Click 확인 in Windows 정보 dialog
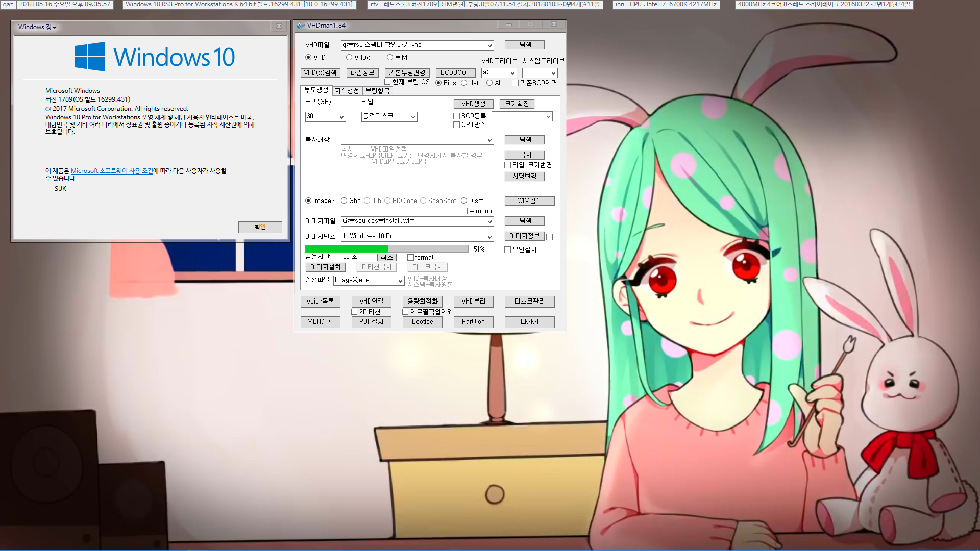Screen dimensions: 980x551 click(x=260, y=227)
